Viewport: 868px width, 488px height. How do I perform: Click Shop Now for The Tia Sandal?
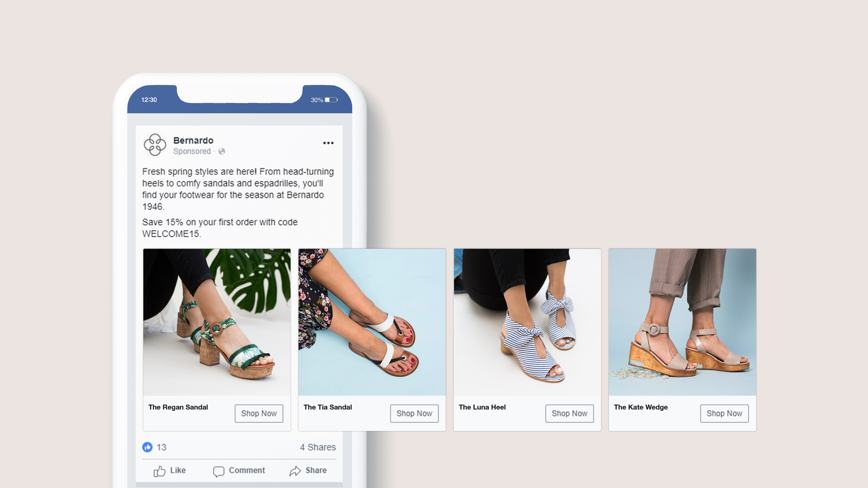(x=414, y=413)
